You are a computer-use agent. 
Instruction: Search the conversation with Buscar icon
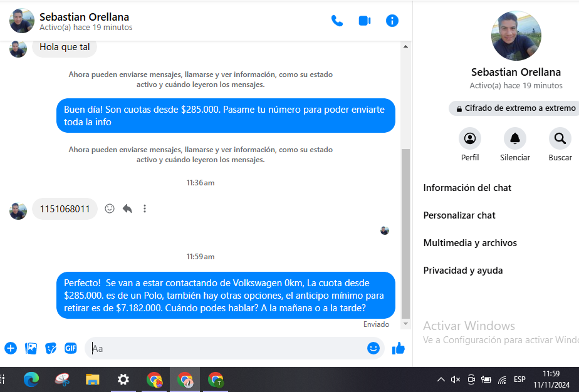click(560, 139)
